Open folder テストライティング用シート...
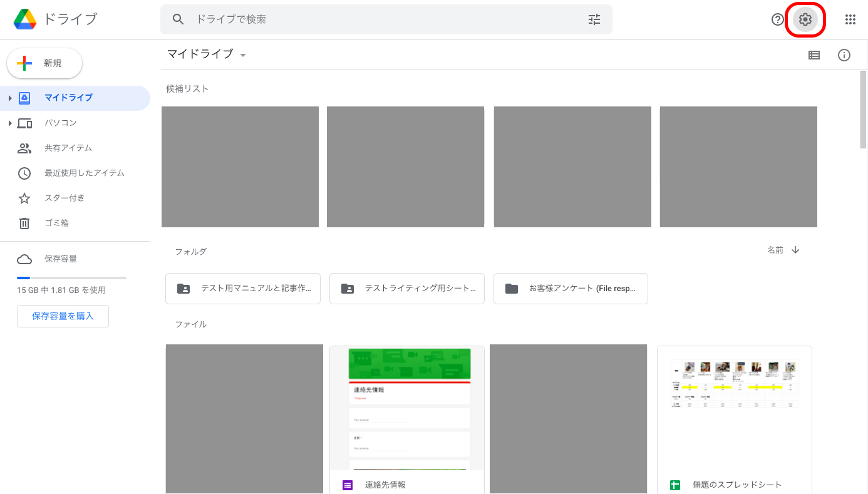The width and height of the screenshot is (868, 494). pos(407,289)
